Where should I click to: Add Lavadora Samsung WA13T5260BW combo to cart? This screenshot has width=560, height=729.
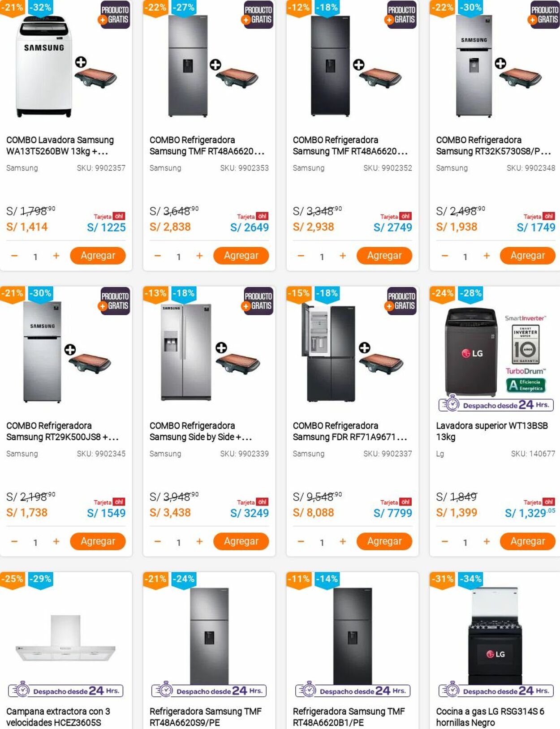click(x=98, y=256)
